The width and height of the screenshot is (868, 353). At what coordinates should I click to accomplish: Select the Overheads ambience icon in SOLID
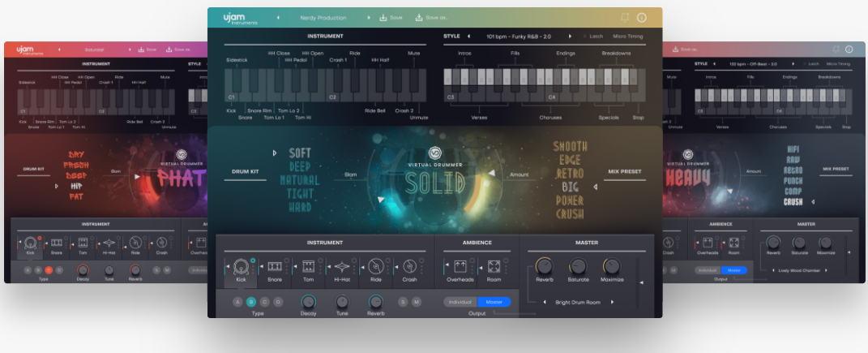point(460,266)
